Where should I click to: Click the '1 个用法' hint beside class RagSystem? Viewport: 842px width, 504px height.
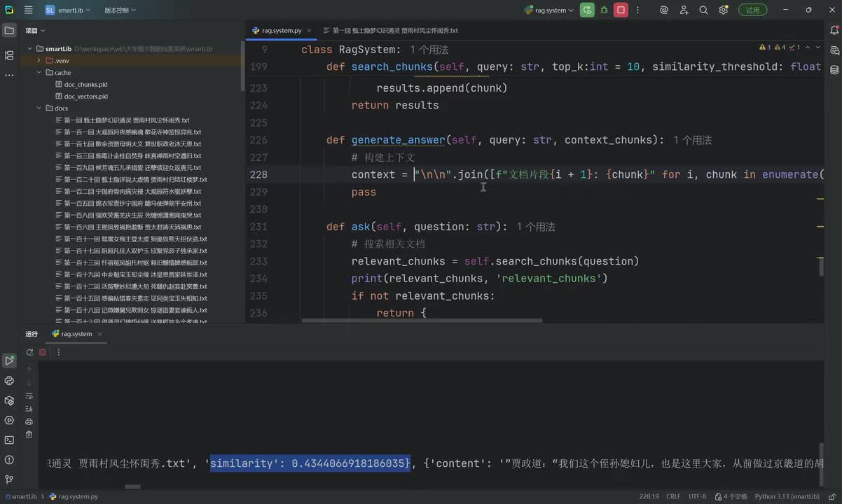[x=429, y=50]
